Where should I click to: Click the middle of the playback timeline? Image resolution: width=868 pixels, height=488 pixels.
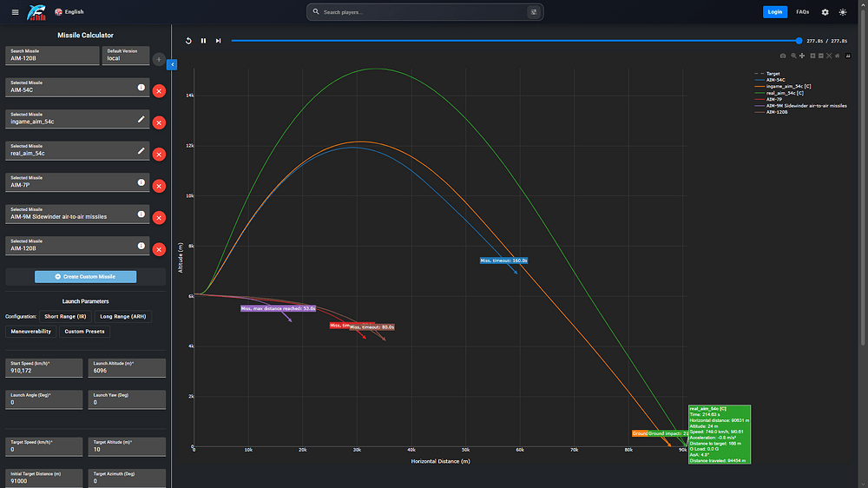[x=515, y=41]
